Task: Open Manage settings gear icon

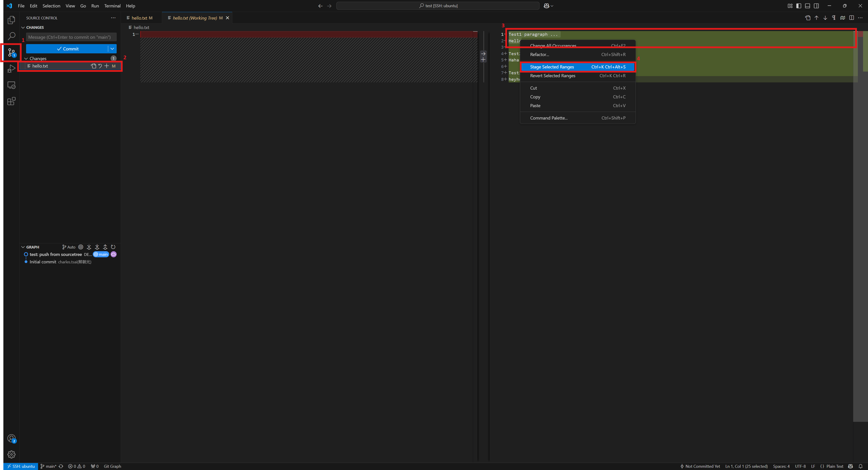Action: click(11, 454)
